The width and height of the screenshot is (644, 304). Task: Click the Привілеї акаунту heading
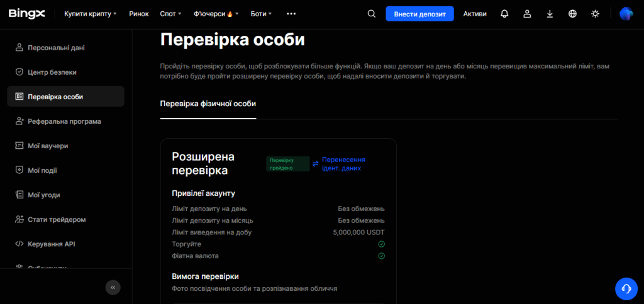[203, 193]
